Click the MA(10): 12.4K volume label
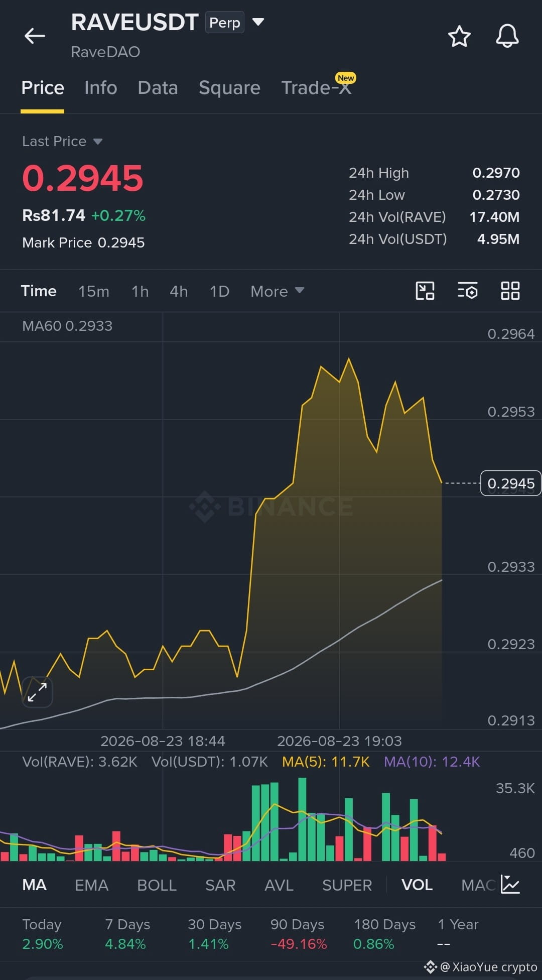The height and width of the screenshot is (980, 542). click(x=432, y=762)
